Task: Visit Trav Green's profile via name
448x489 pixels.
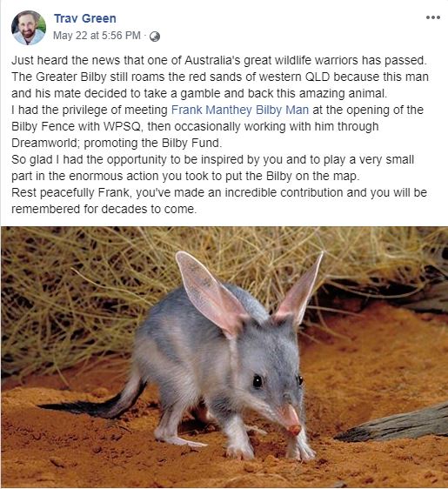Action: [85, 18]
